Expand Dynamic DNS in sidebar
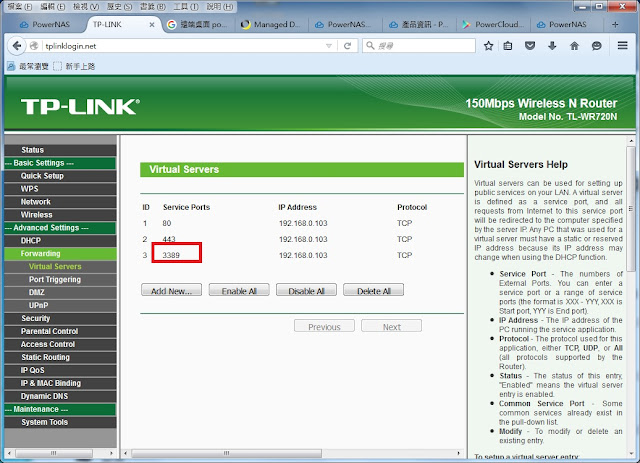This screenshot has height=463, width=640. (60, 396)
